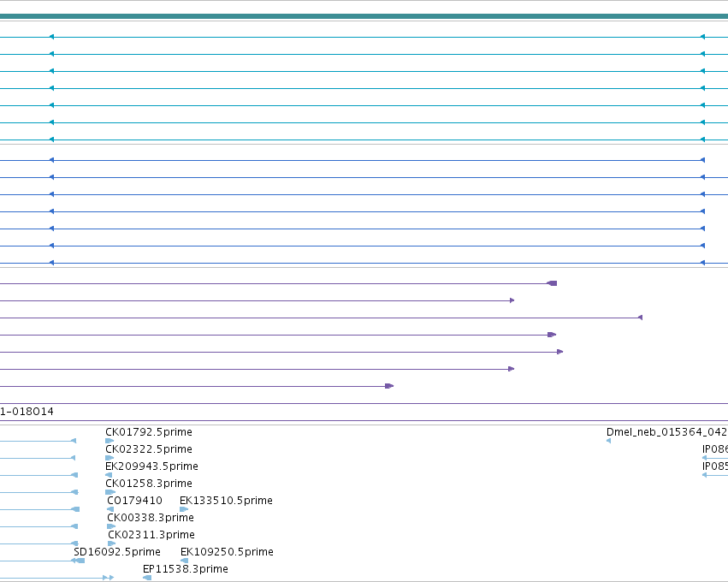Click the EK209943.5prime annotation label

coord(151,466)
